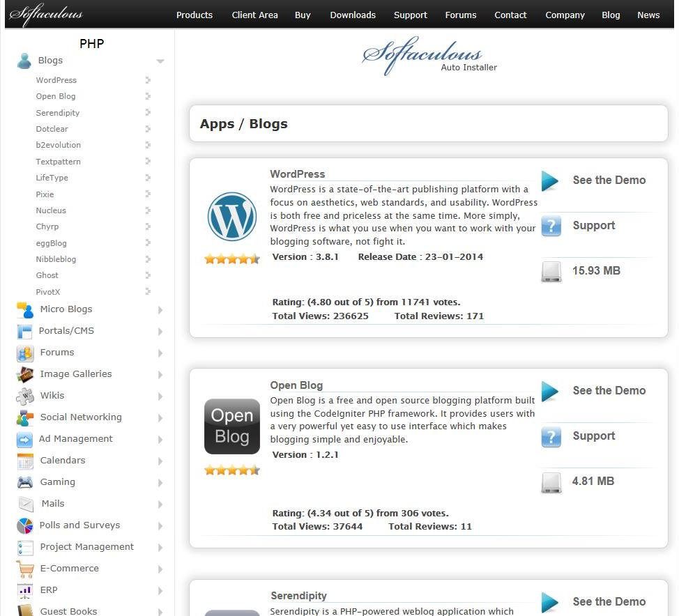
Task: Click the Open Blog disk size icon
Action: coord(551,482)
